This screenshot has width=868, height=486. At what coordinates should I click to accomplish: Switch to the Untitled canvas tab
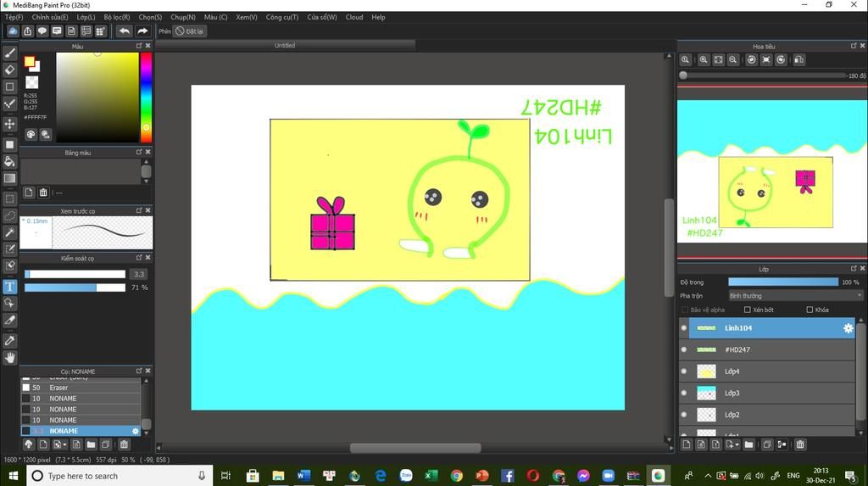click(285, 46)
